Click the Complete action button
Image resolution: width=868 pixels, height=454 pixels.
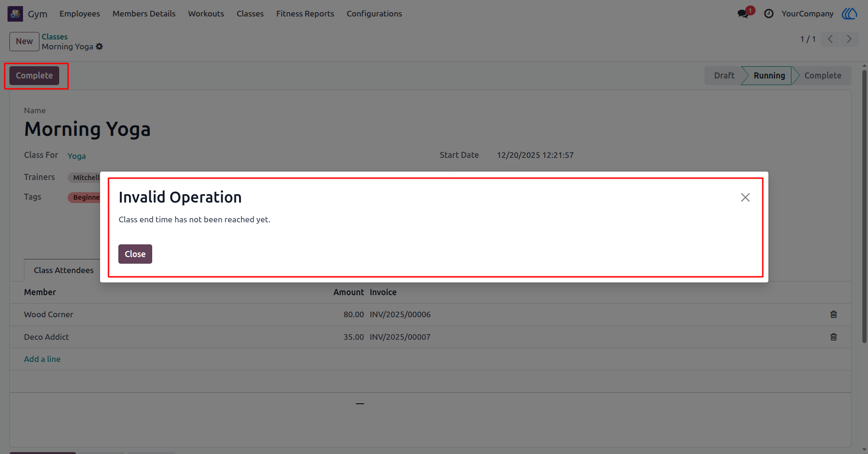pos(34,76)
